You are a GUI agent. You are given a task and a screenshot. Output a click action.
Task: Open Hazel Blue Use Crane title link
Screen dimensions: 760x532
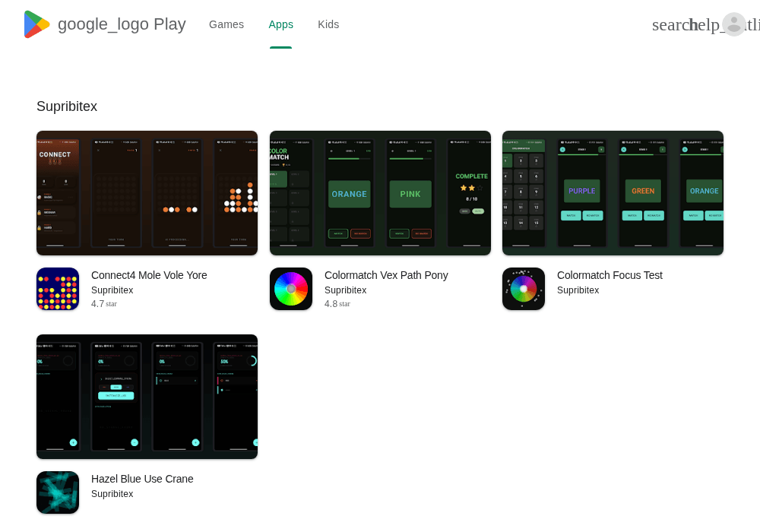tap(142, 479)
